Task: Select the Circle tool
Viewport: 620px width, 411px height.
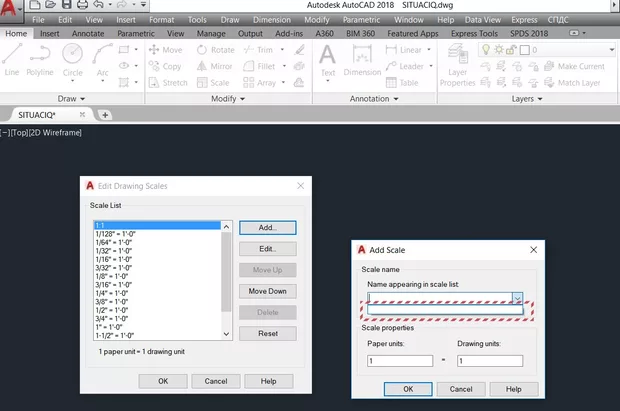Action: (x=73, y=59)
